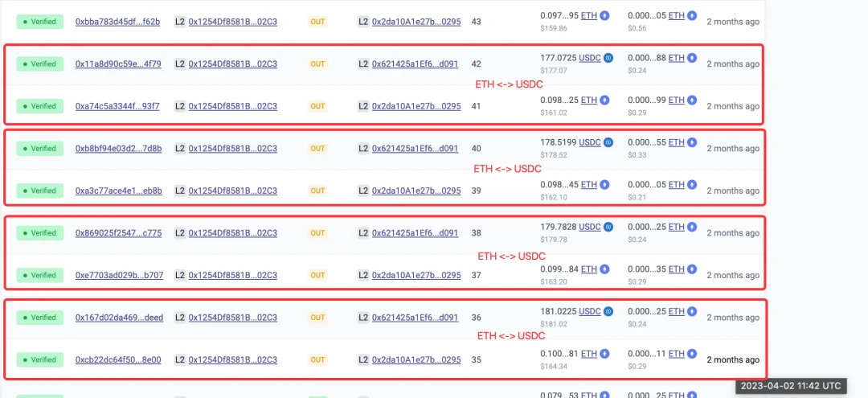Click ETH icon next to 0.099...84 amount
The width and height of the screenshot is (868, 398).
[x=605, y=269]
